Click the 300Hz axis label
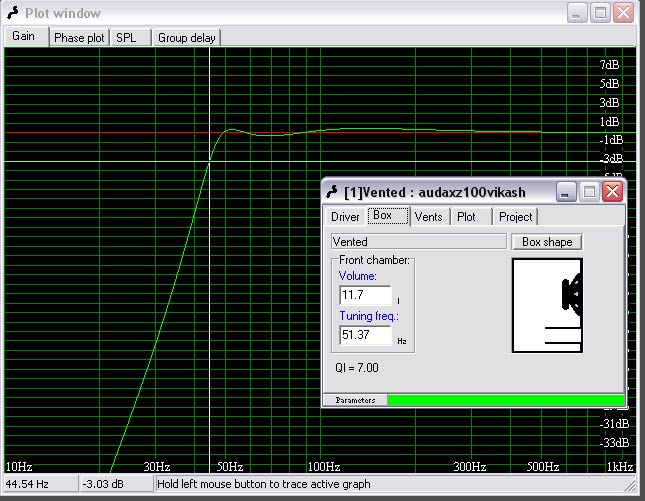 click(x=469, y=467)
